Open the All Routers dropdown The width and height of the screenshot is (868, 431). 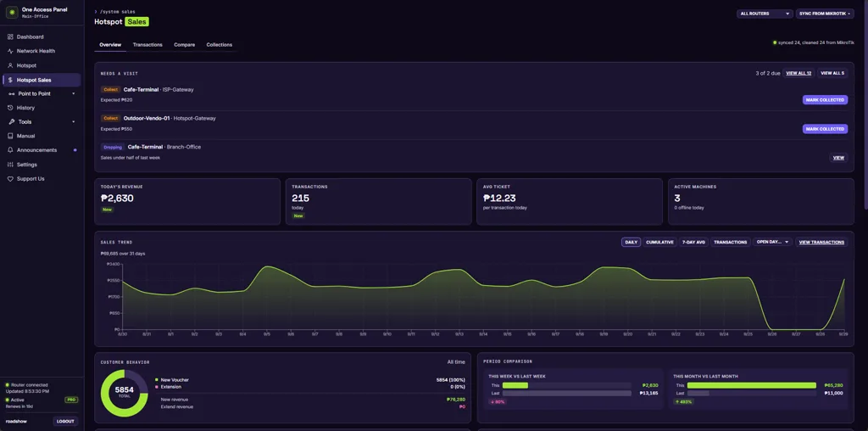[x=765, y=14]
